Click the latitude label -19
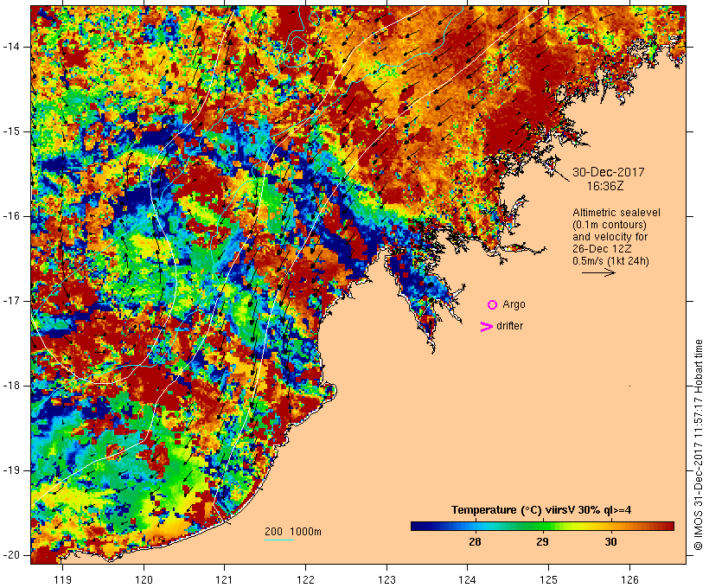The image size is (709, 588). point(10,470)
